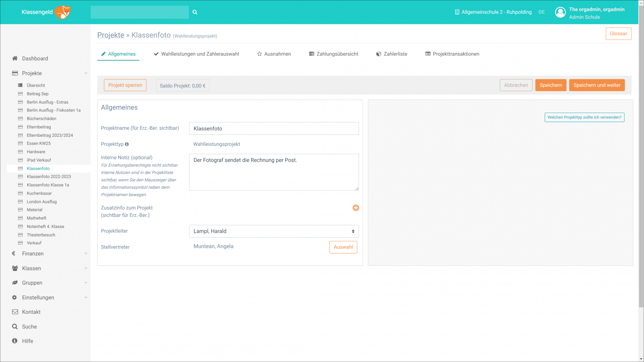
Task: Click the checkmark icon on Wahlleistungen tab
Action: click(x=156, y=54)
